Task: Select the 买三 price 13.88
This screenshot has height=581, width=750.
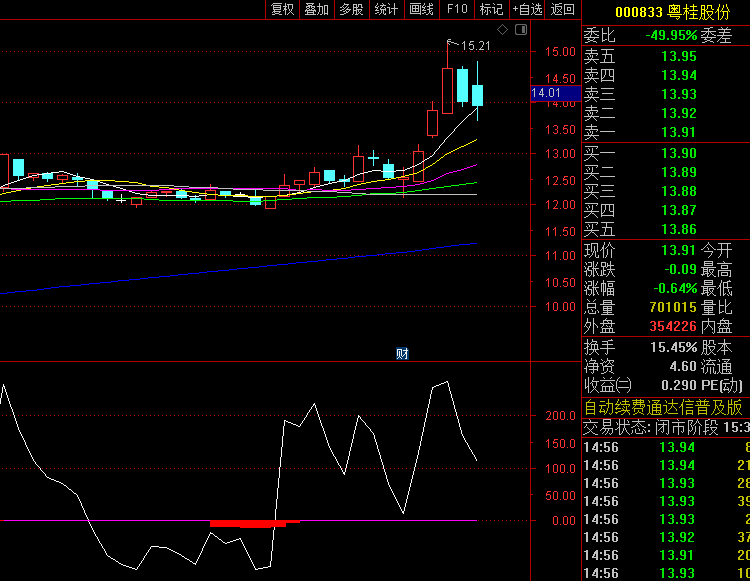Action: pyautogui.click(x=679, y=191)
